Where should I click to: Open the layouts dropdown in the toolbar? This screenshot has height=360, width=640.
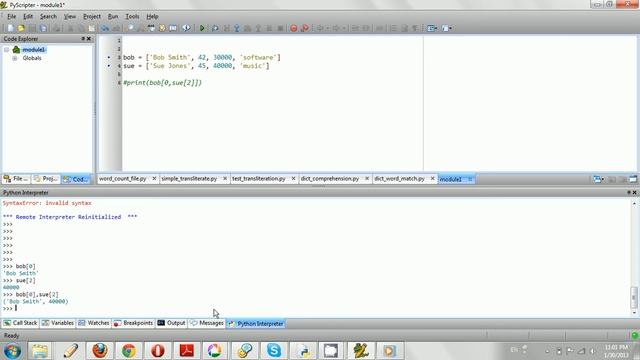coord(432,28)
